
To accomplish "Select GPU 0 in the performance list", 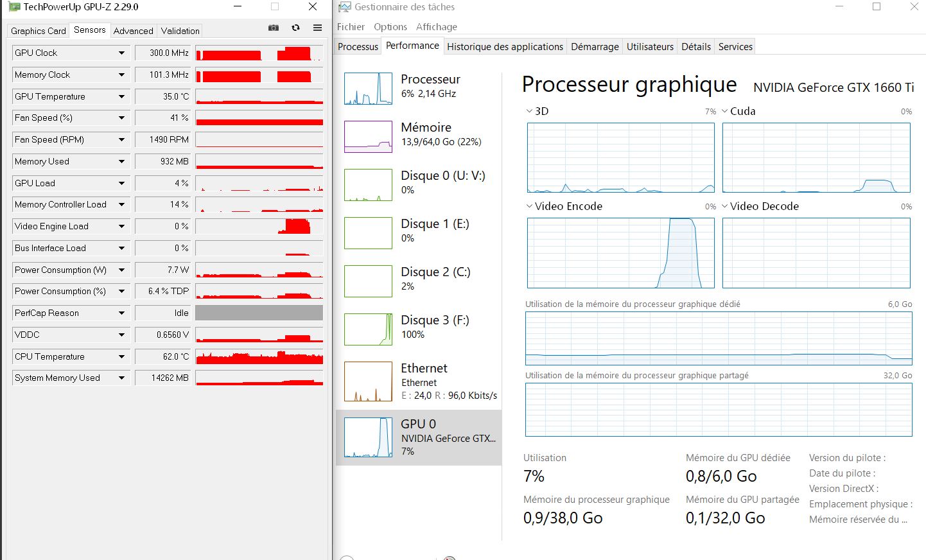I will [x=419, y=438].
